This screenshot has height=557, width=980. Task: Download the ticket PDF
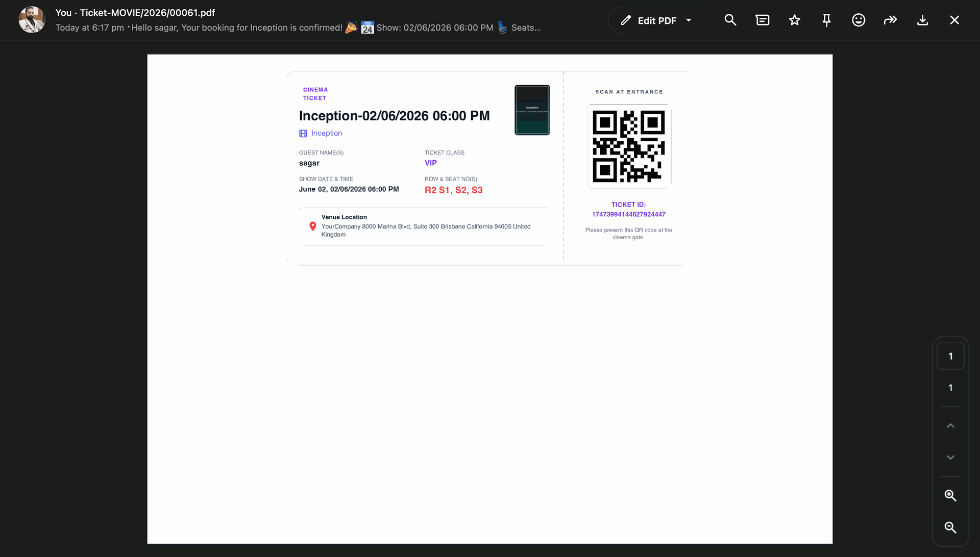922,20
